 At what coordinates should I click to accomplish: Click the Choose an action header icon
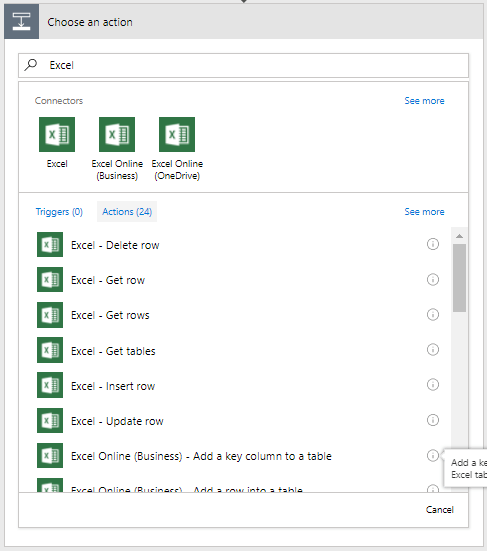(21, 21)
